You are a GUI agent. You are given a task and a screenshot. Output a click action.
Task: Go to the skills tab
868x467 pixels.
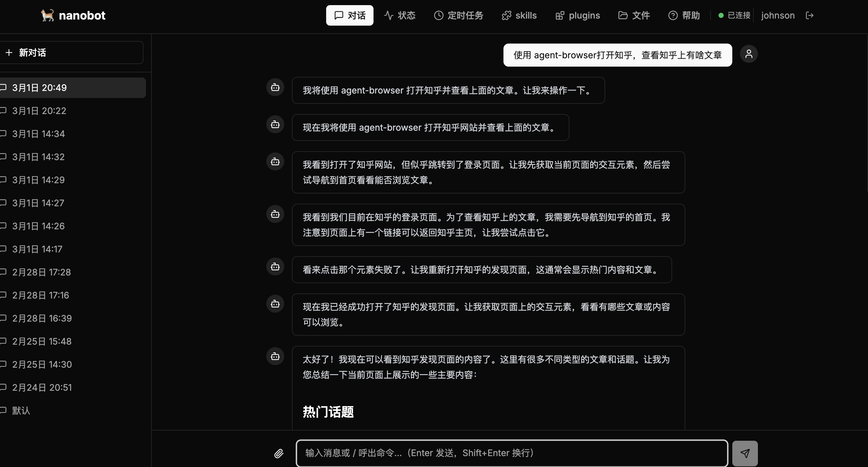[519, 15]
